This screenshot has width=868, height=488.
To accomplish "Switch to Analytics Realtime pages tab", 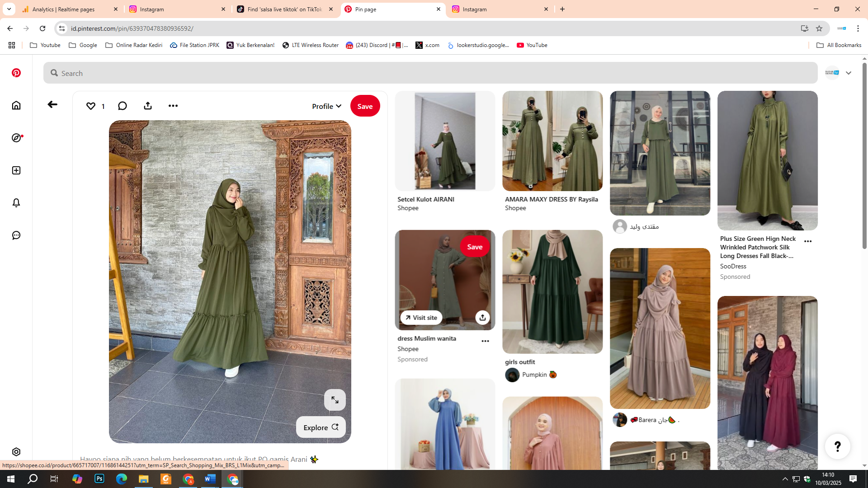I will (x=70, y=9).
